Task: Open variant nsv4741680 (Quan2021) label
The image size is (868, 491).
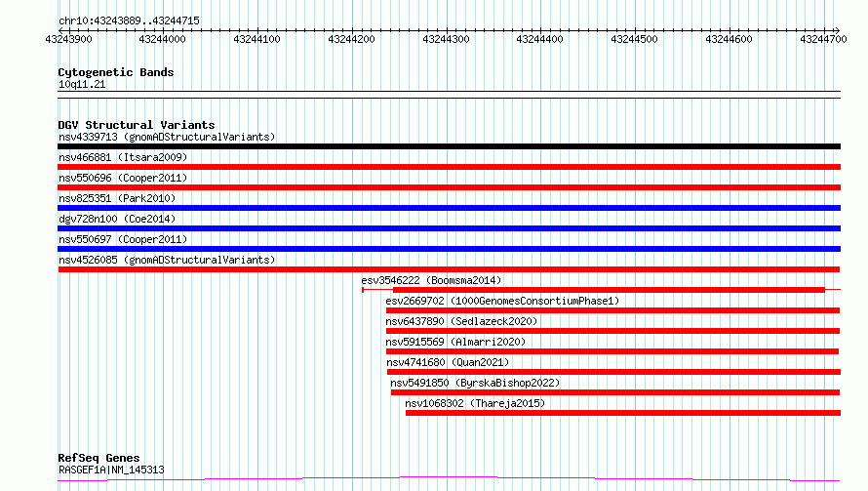Action: [x=448, y=362]
